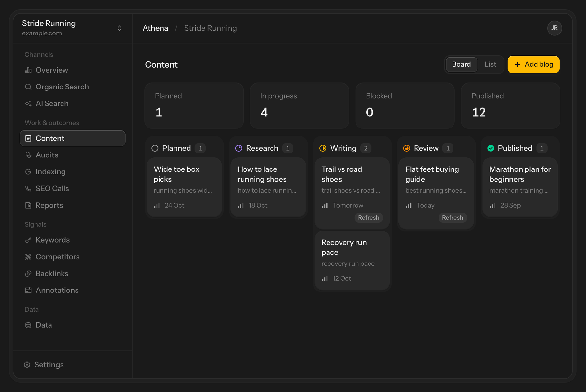Click the AI Search sparkle icon
This screenshot has width=586, height=392.
(28, 103)
